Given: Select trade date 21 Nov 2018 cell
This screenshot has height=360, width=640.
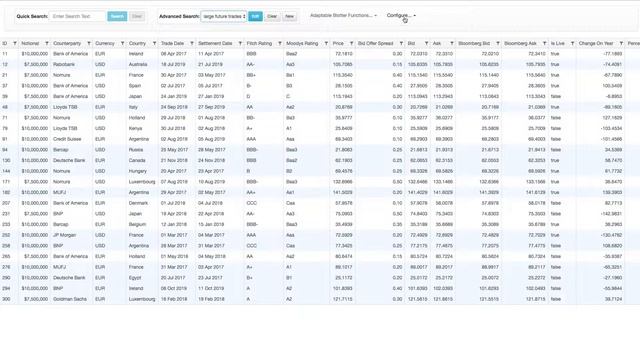Looking at the screenshot, I should pos(177,160).
